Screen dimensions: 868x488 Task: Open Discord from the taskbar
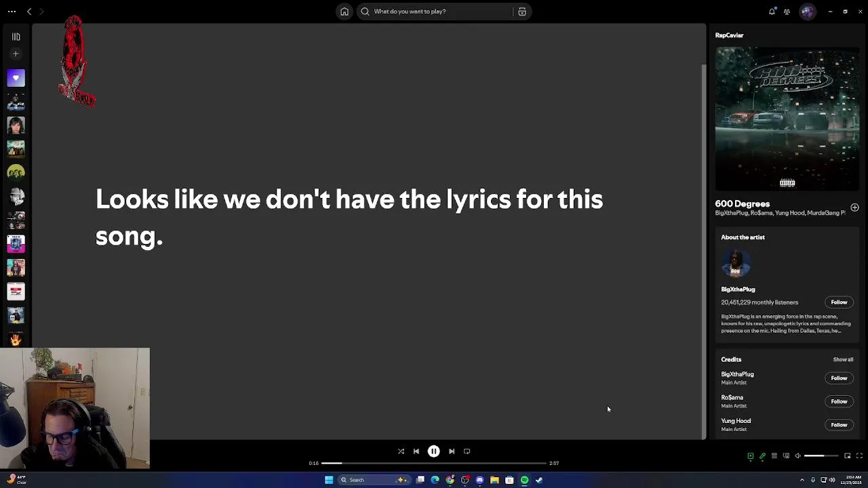coord(479,480)
